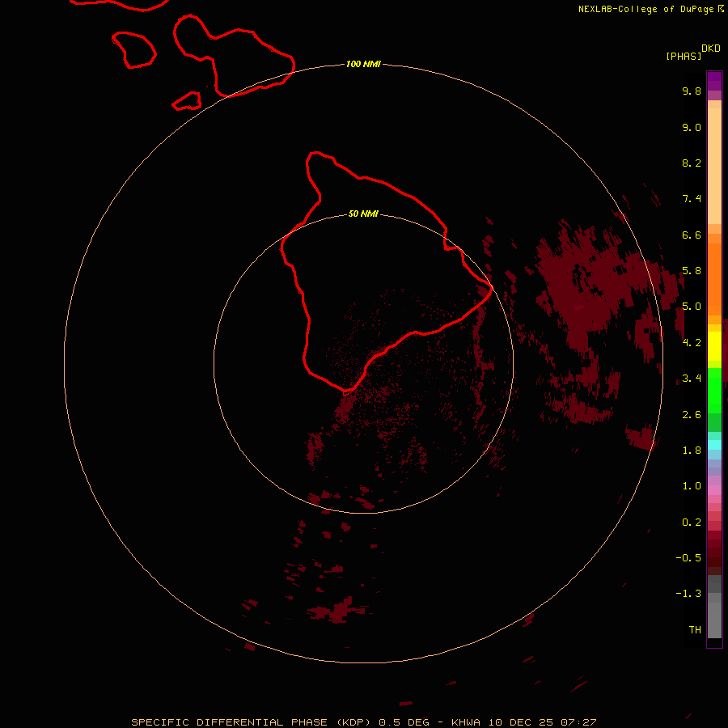Click the KHWA station identifier in footer
This screenshot has height=728, width=728.
pyautogui.click(x=466, y=722)
